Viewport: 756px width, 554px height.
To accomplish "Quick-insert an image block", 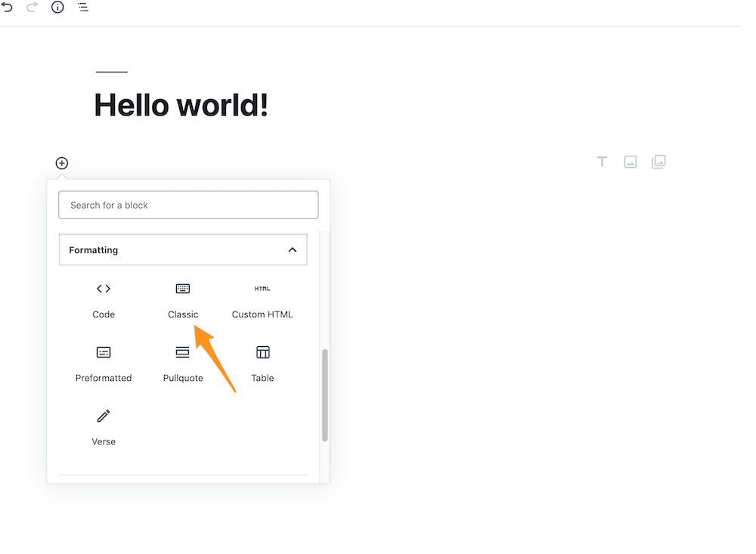I will click(630, 161).
